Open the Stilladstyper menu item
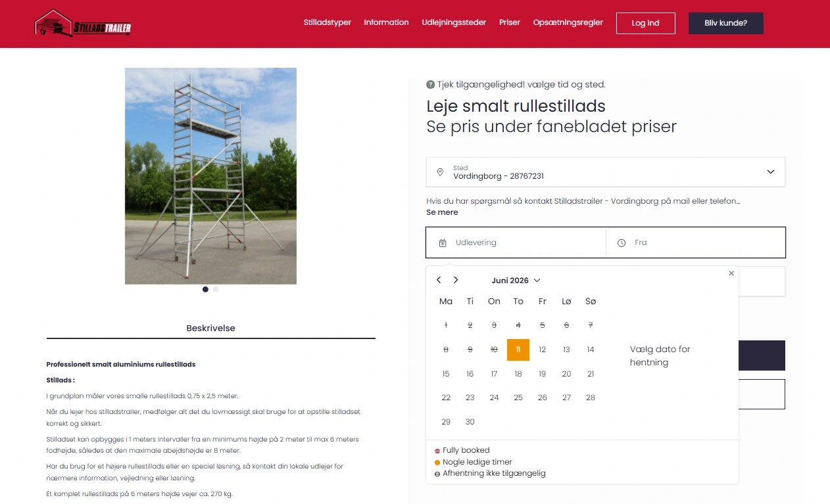Screen dimensions: 830x504 point(328,22)
